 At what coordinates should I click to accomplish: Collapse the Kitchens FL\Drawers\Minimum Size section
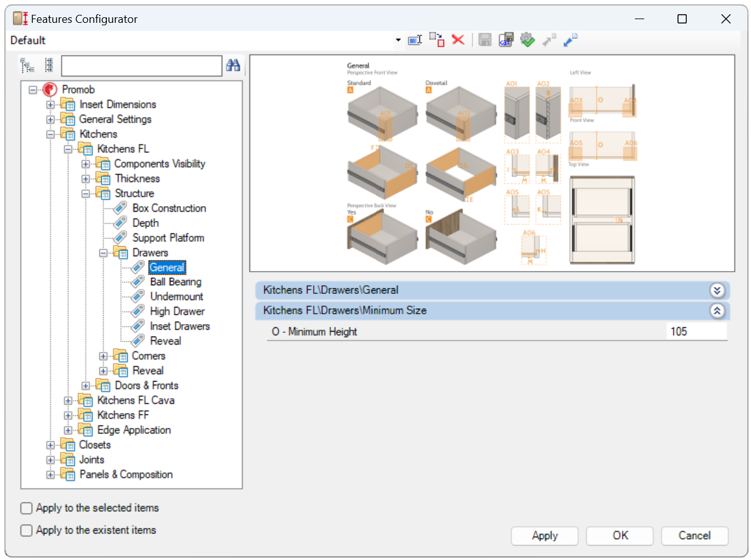click(717, 311)
